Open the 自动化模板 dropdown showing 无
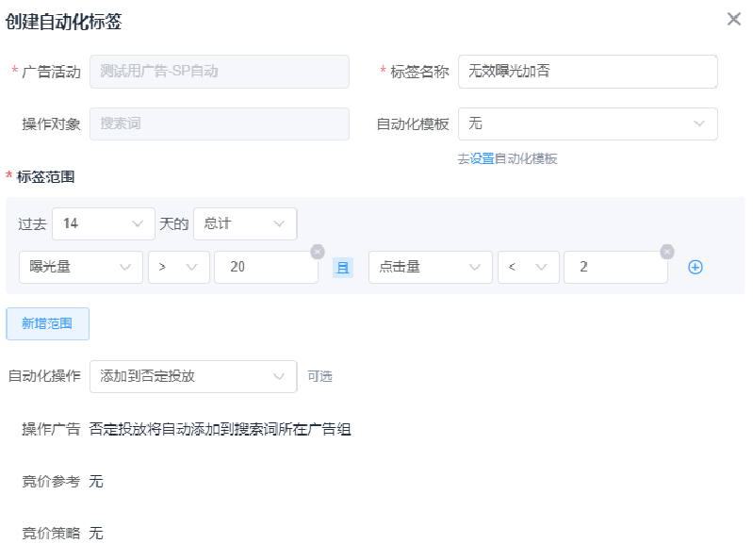The width and height of the screenshot is (753, 560). point(587,124)
